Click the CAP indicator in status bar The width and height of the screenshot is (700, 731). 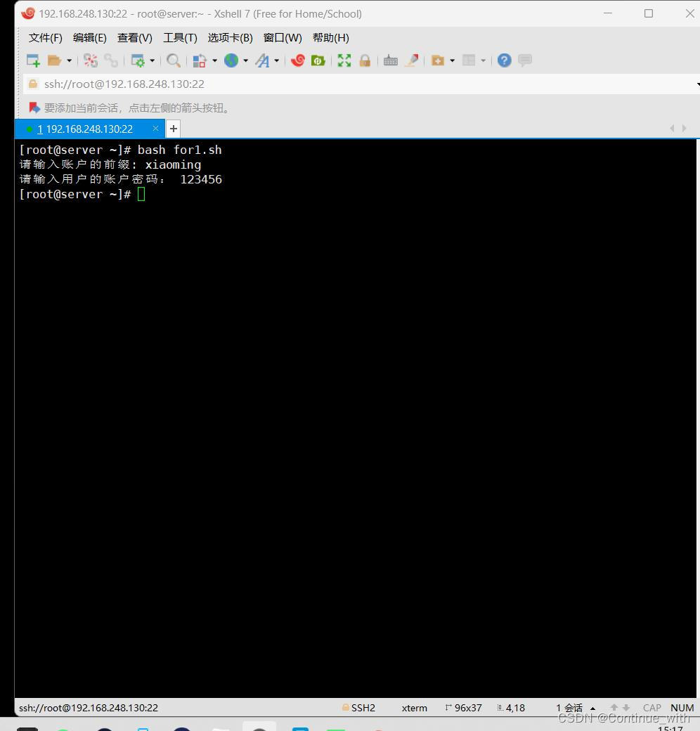tap(652, 708)
